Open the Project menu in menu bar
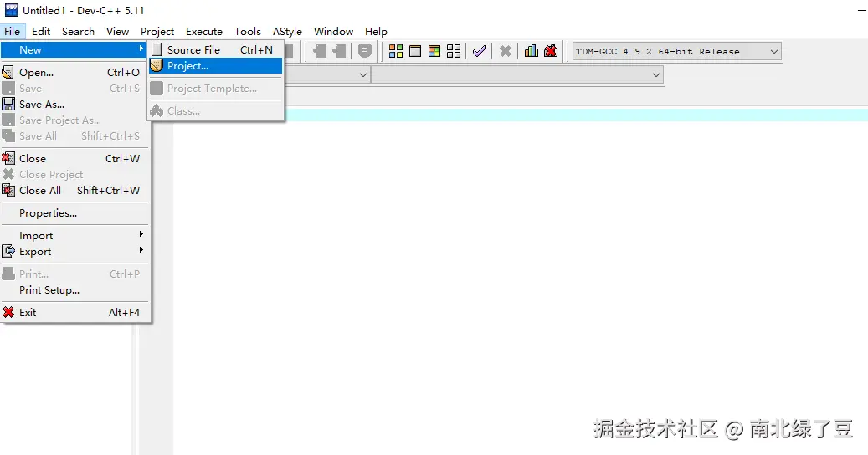The height and width of the screenshot is (455, 868). tap(157, 32)
